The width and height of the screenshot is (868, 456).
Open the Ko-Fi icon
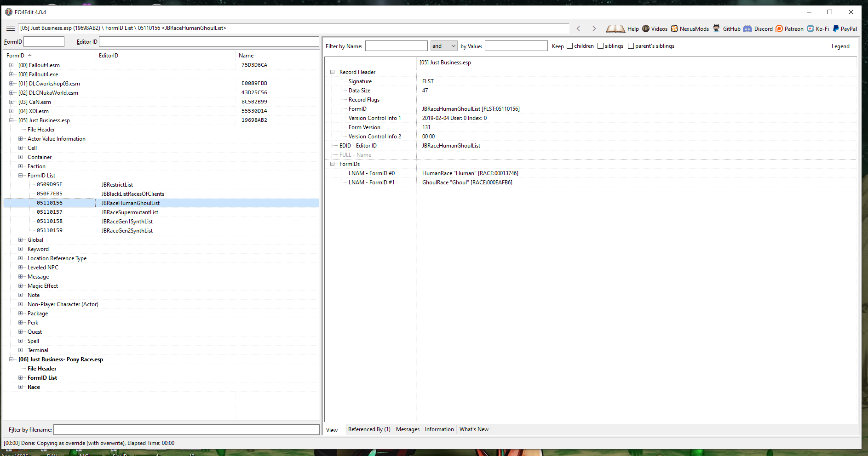coord(811,28)
